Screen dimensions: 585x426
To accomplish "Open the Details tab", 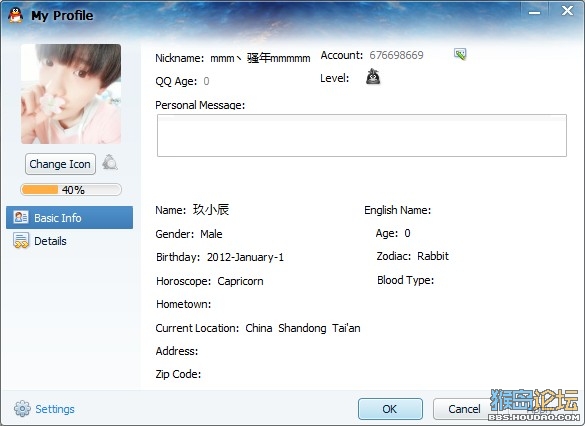I will click(69, 241).
